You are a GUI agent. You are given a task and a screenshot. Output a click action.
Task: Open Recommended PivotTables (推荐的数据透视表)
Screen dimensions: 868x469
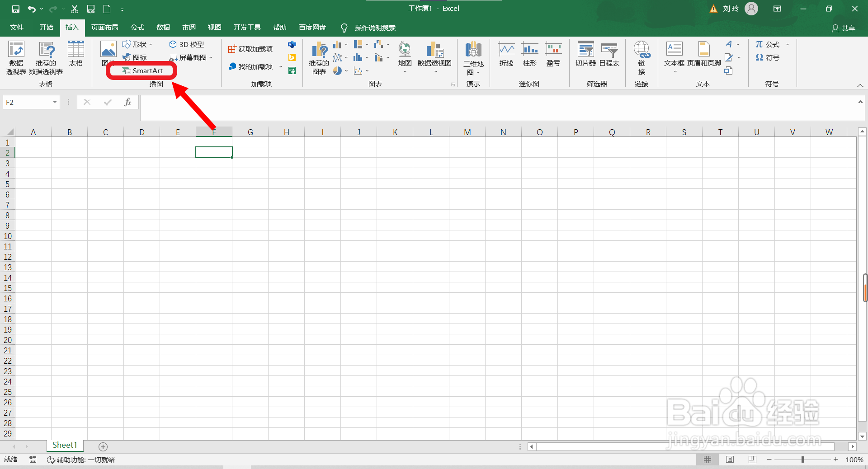(46, 57)
